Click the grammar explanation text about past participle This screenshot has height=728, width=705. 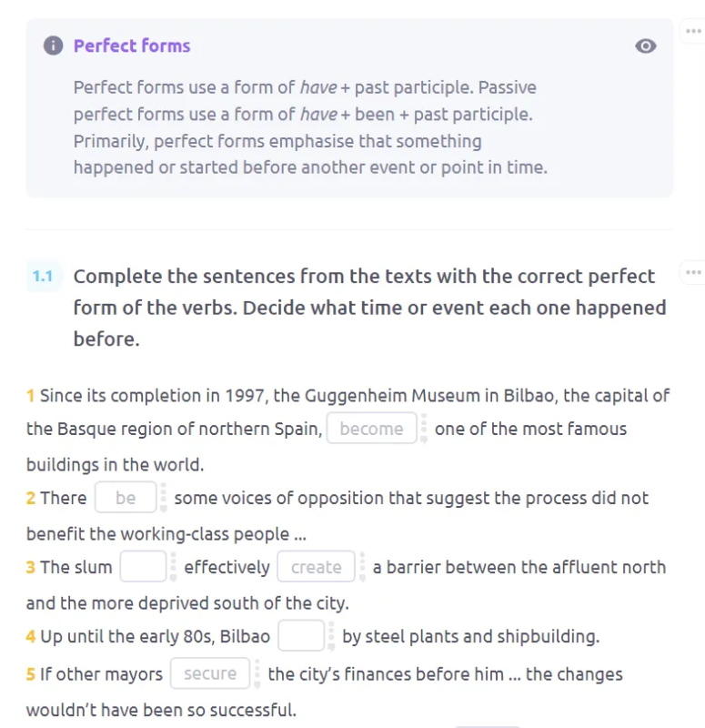(310, 127)
